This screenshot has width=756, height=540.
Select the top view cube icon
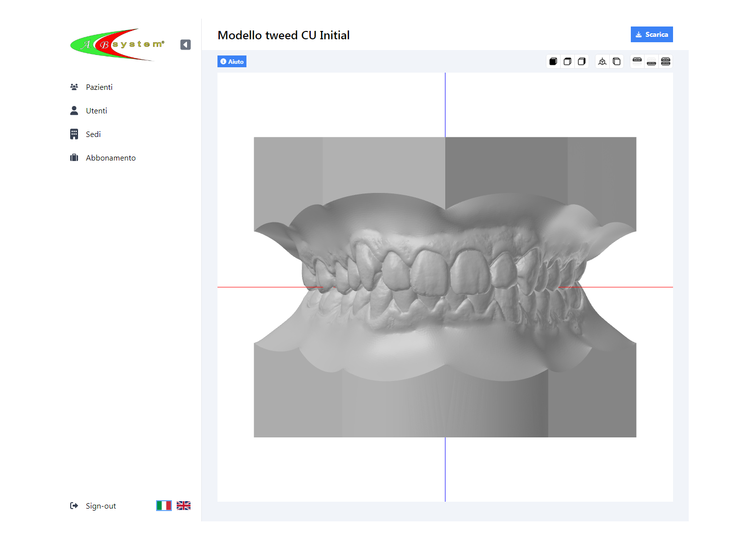pos(567,61)
